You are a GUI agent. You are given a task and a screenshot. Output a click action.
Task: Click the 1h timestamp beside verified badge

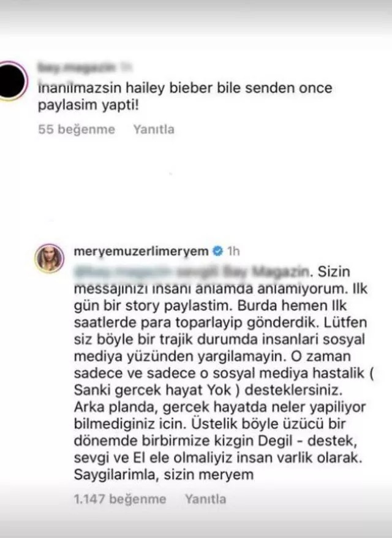233,251
